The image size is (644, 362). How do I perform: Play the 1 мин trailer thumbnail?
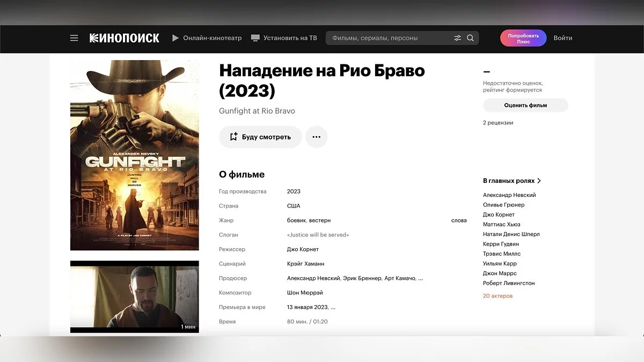(134, 297)
